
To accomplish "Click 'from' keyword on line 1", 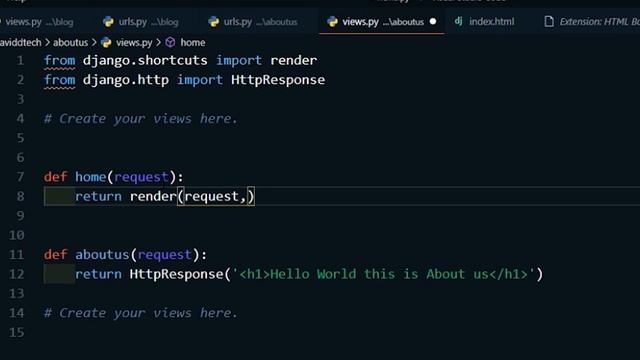I will point(60,60).
